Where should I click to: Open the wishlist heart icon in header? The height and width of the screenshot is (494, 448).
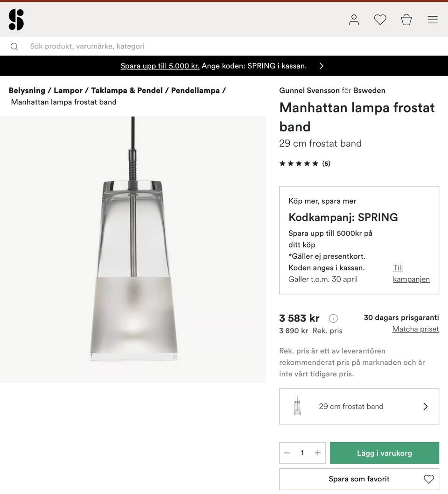(380, 20)
